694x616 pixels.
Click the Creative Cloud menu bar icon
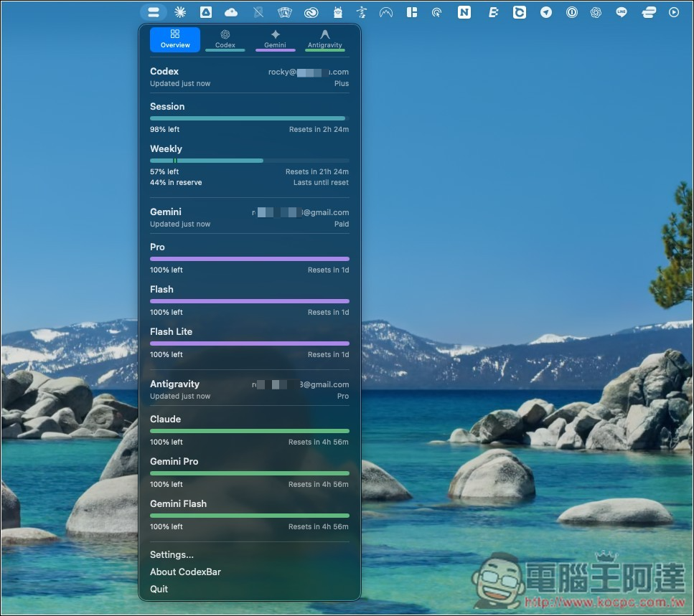point(311,12)
